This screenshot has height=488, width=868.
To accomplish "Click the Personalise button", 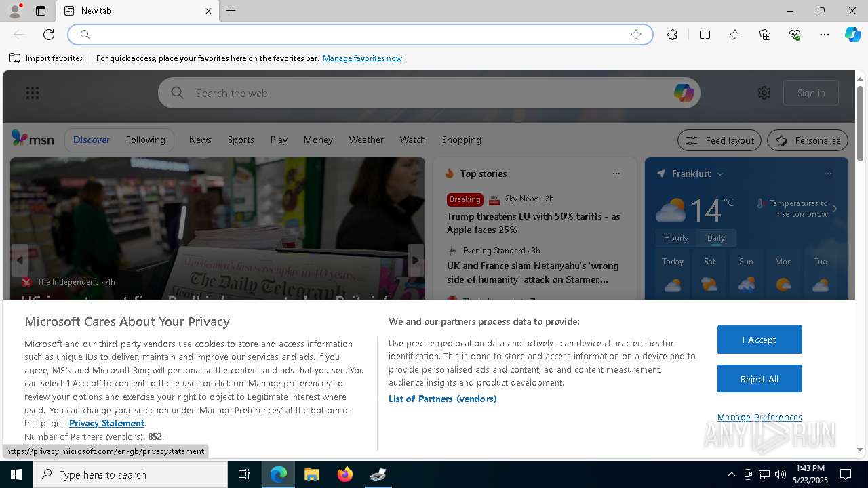I will click(808, 140).
